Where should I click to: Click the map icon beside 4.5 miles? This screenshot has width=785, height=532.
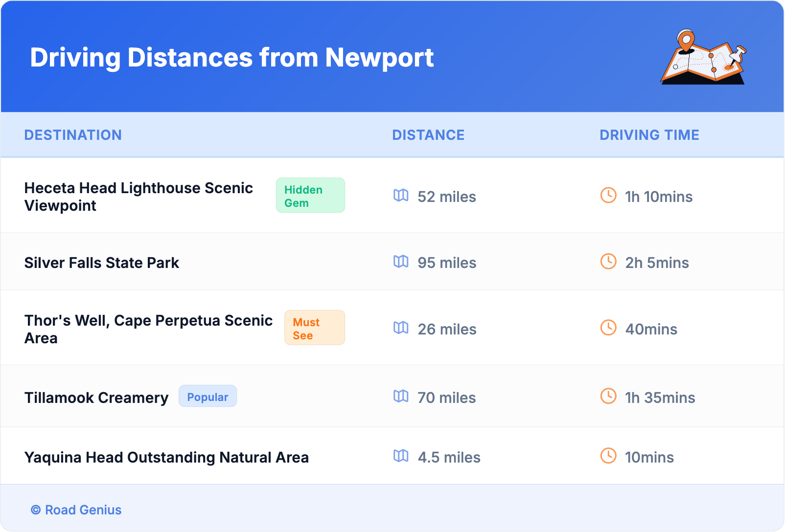(401, 456)
